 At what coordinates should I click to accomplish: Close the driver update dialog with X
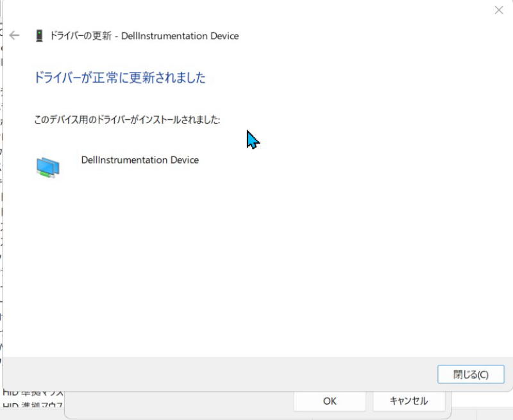pos(499,10)
